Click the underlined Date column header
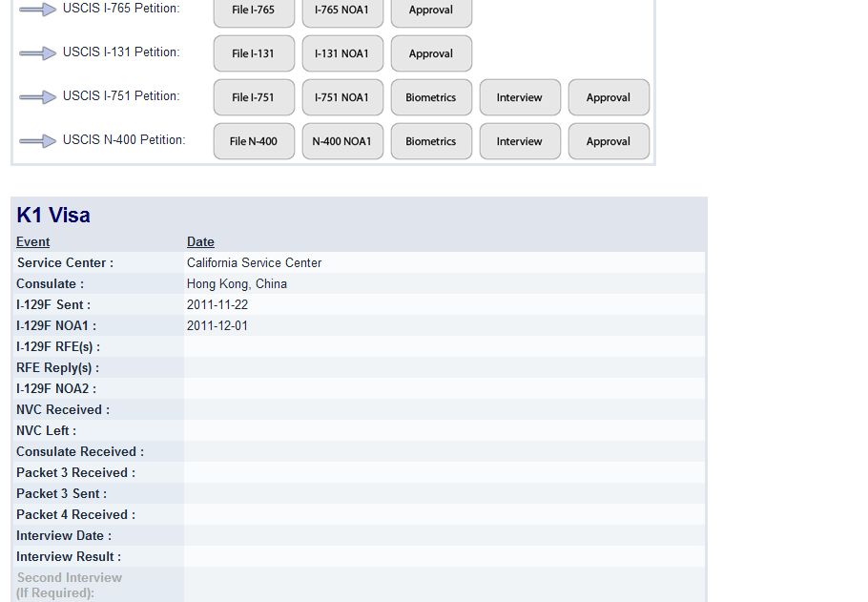Viewport: 868px width, 602px height. click(x=200, y=242)
